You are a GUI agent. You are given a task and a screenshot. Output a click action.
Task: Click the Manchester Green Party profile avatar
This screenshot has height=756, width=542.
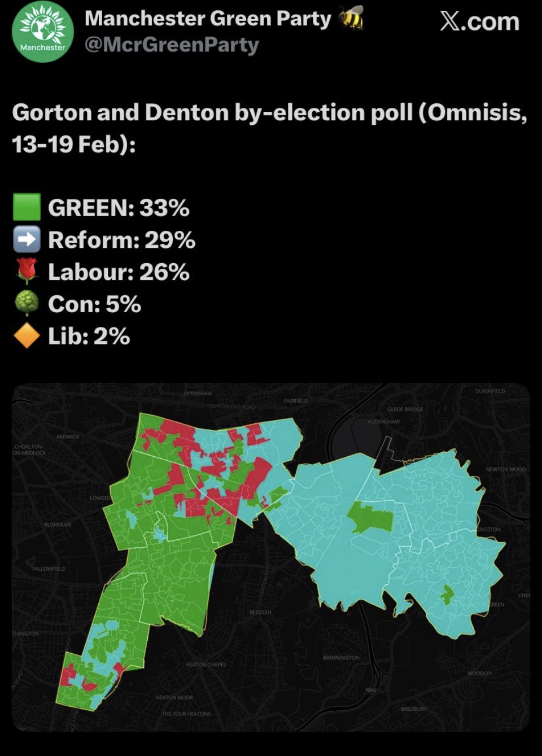coord(42,32)
